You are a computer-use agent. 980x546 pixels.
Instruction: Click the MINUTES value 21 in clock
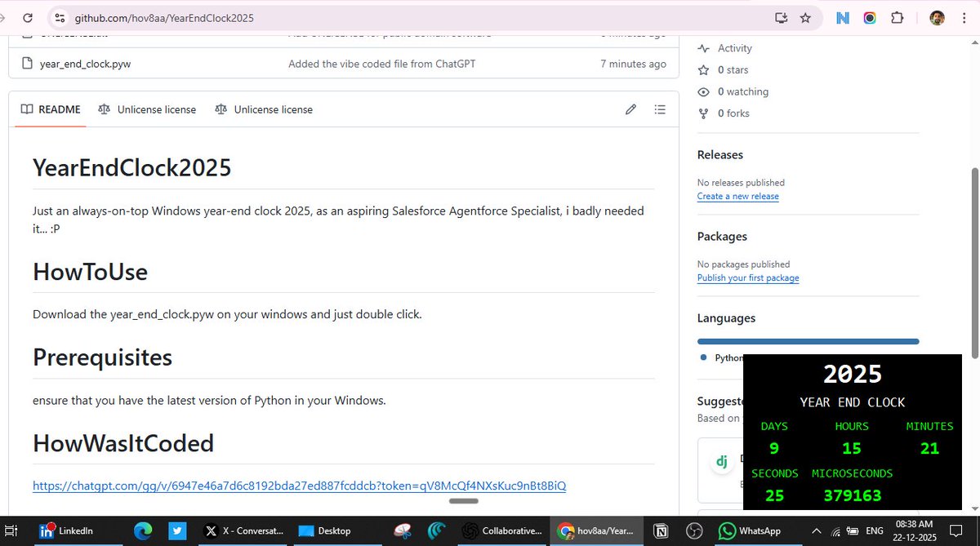click(x=929, y=448)
